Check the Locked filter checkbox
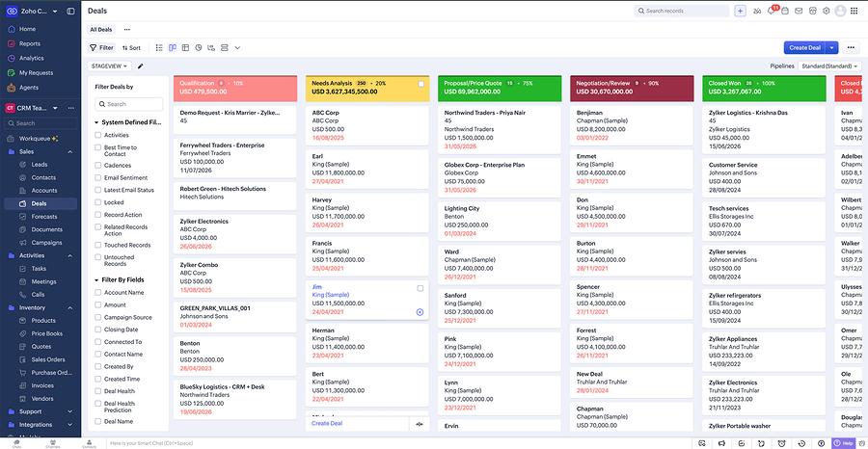This screenshot has height=449, width=868. click(x=98, y=202)
